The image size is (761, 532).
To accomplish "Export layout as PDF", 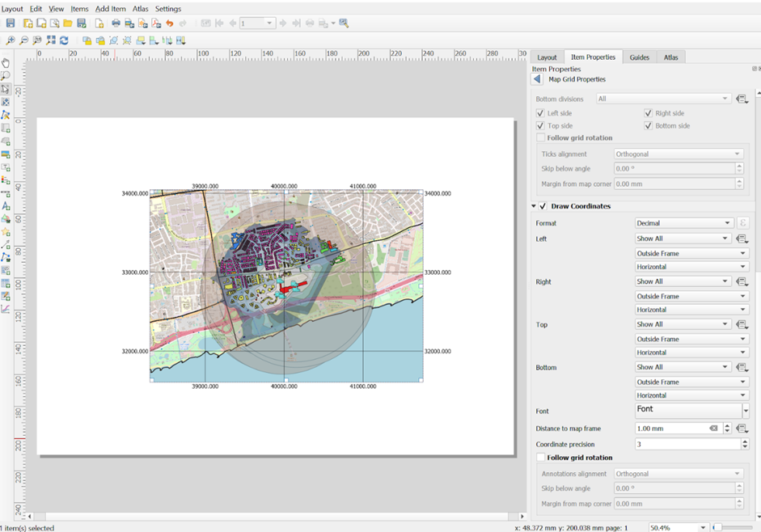I will click(x=156, y=23).
